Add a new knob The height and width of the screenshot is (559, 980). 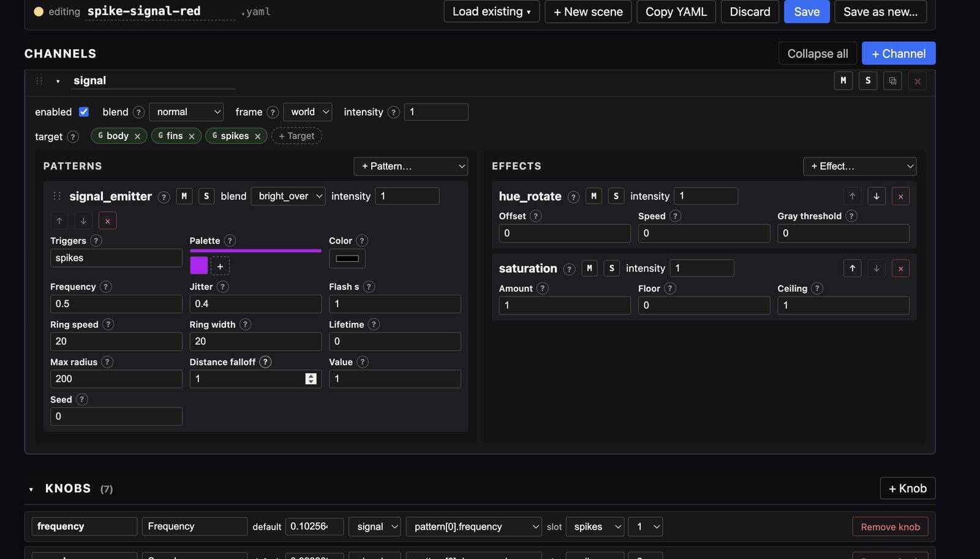(x=908, y=489)
